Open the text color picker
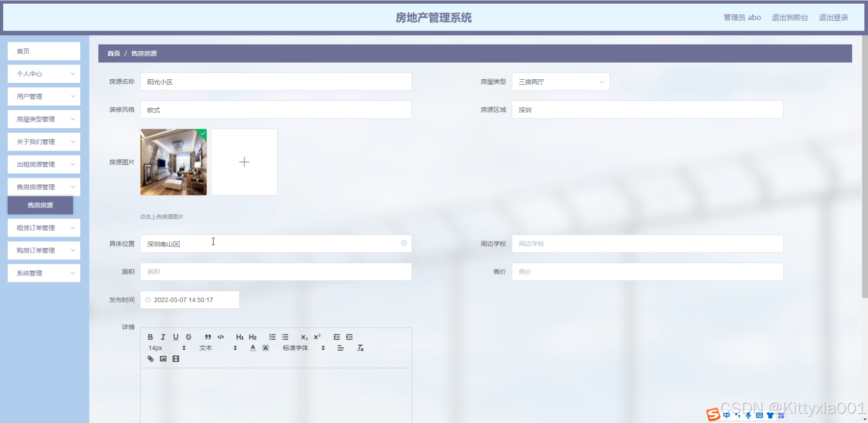 point(253,348)
